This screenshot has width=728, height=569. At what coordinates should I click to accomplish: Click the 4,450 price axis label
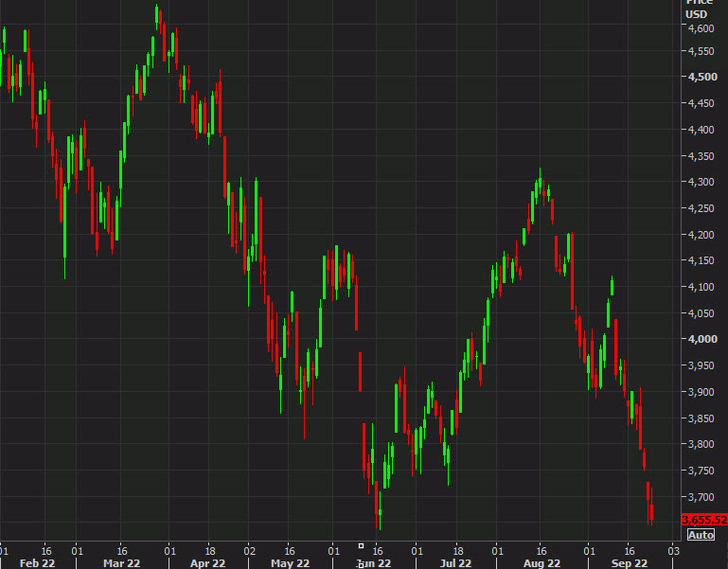(x=701, y=103)
